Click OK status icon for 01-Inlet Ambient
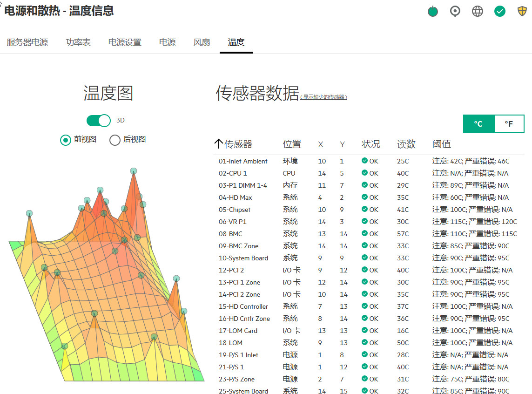This screenshot has width=532, height=394. [x=364, y=161]
